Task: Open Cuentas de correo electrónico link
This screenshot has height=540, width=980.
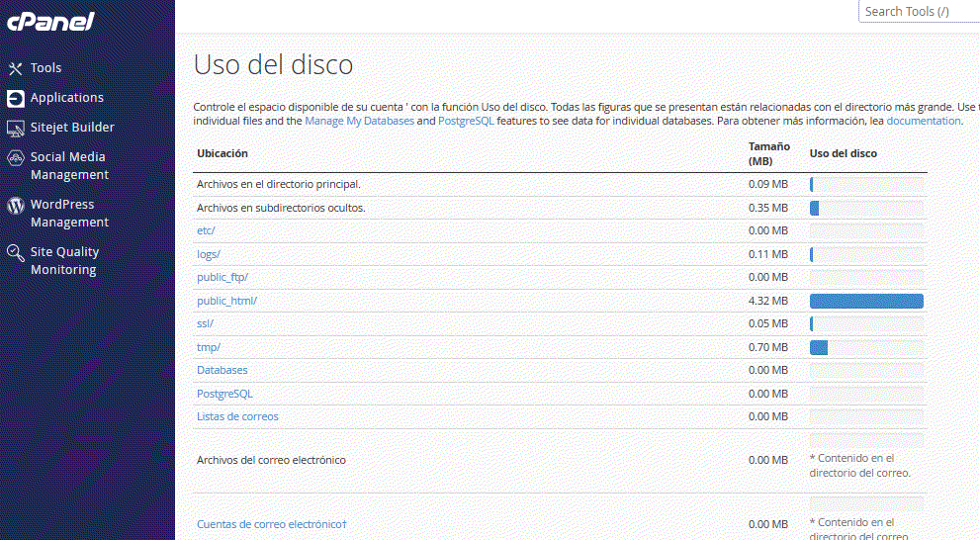Action: 271,524
